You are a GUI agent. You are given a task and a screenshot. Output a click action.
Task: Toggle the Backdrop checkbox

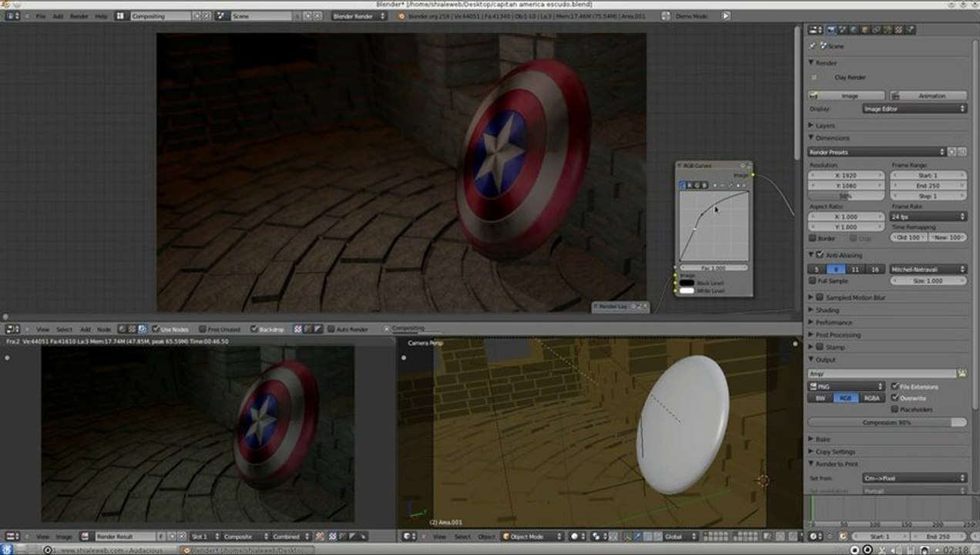coord(254,329)
